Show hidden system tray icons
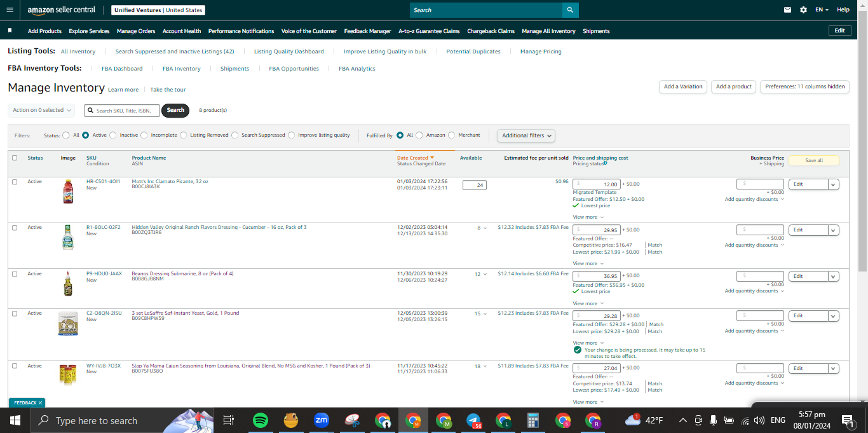The height and width of the screenshot is (433, 868). click(682, 420)
